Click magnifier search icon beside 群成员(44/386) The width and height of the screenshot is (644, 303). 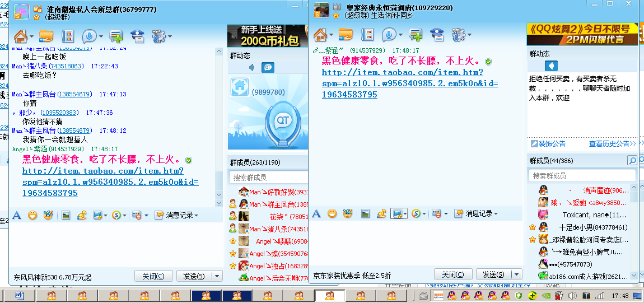pyautogui.click(x=632, y=160)
